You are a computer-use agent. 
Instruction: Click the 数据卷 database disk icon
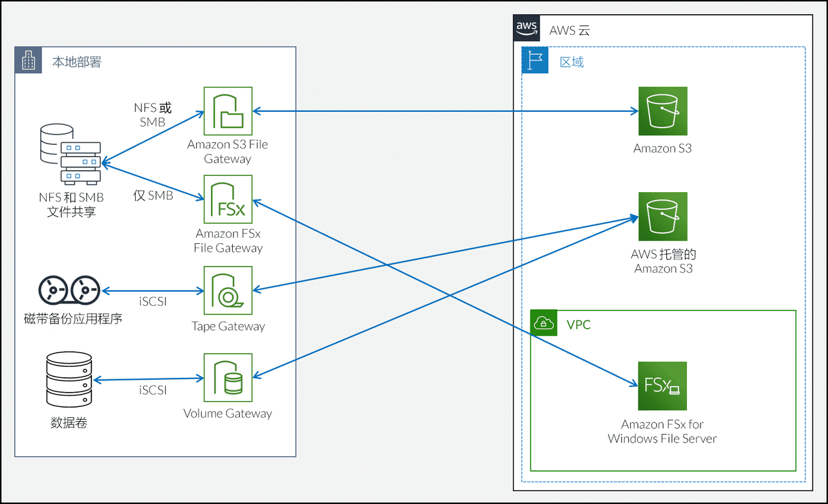click(69, 379)
